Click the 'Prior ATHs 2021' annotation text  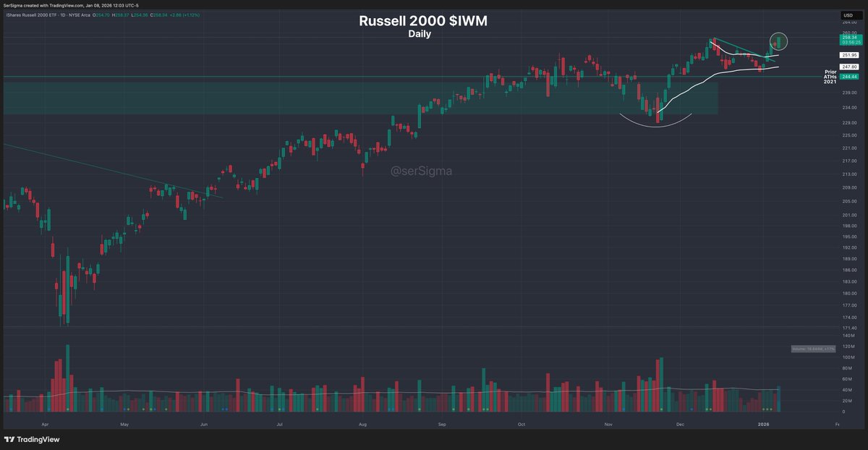[830, 77]
